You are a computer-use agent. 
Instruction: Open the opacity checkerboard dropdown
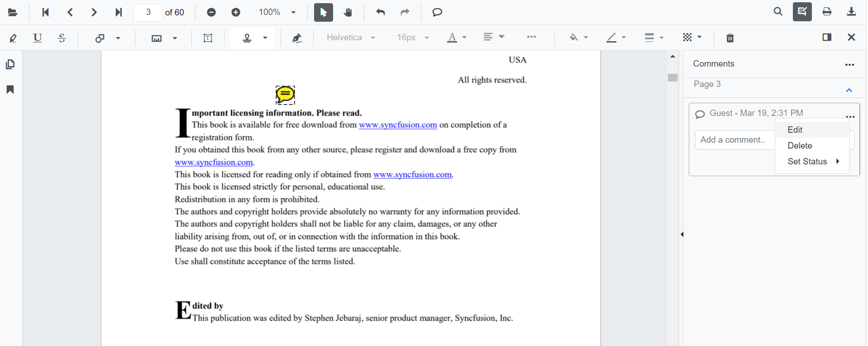pos(692,37)
